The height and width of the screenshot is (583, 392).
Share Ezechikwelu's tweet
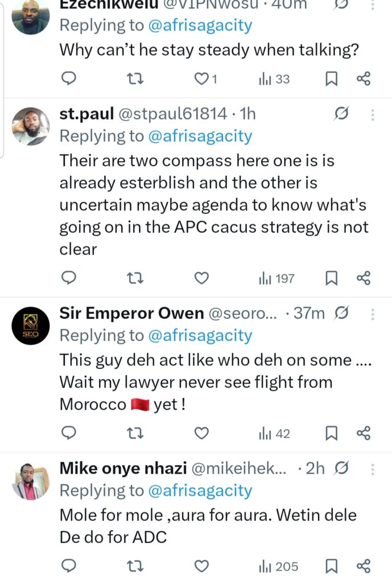pyautogui.click(x=364, y=79)
